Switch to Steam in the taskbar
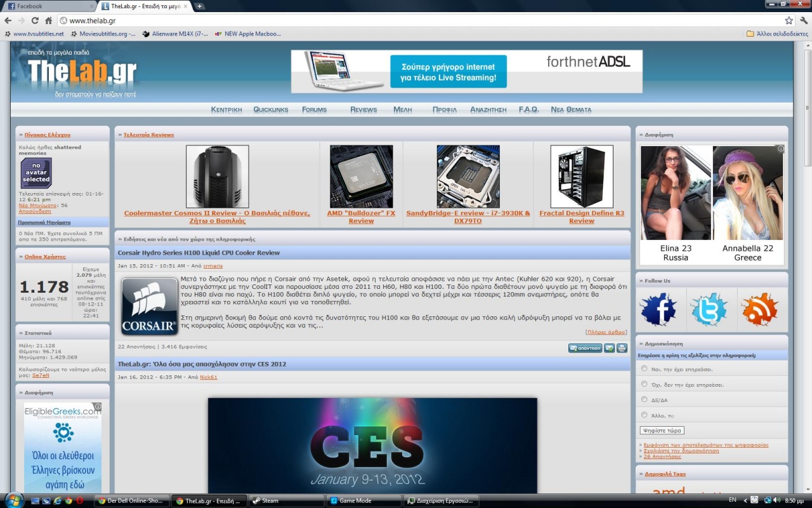 [286, 500]
